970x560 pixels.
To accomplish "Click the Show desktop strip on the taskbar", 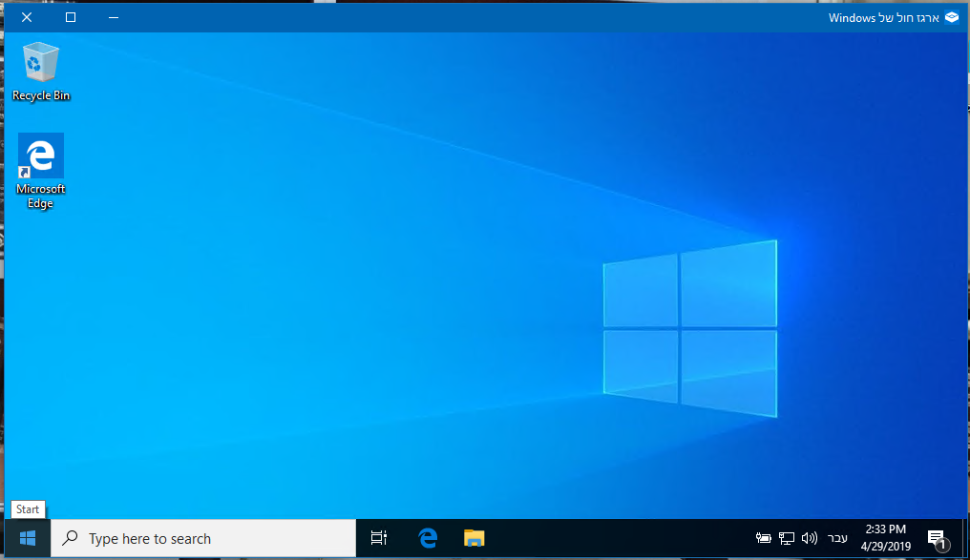I will point(964,538).
